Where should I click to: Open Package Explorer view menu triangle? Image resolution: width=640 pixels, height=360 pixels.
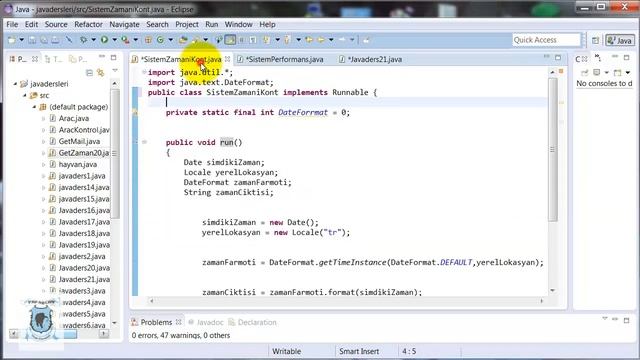point(115,71)
